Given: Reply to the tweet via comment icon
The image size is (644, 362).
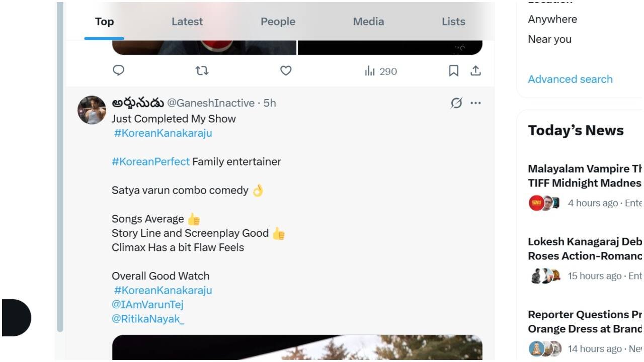Looking at the screenshot, I should (118, 70).
